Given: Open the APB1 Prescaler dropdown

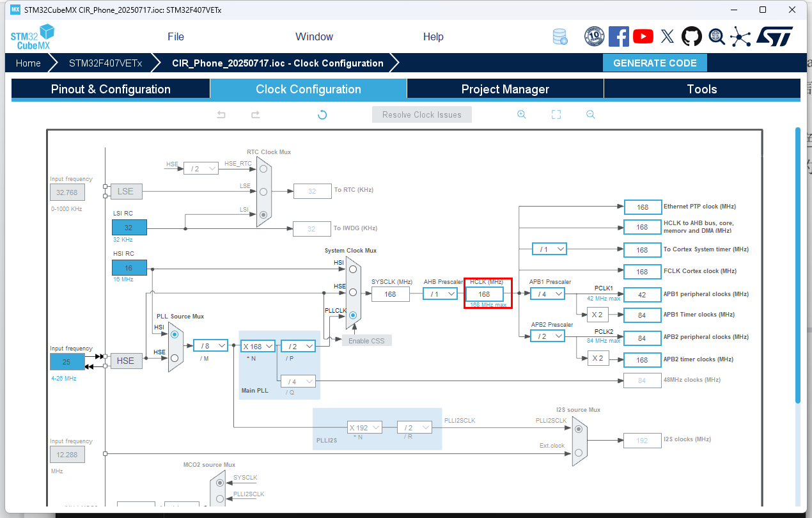Looking at the screenshot, I should coord(547,294).
